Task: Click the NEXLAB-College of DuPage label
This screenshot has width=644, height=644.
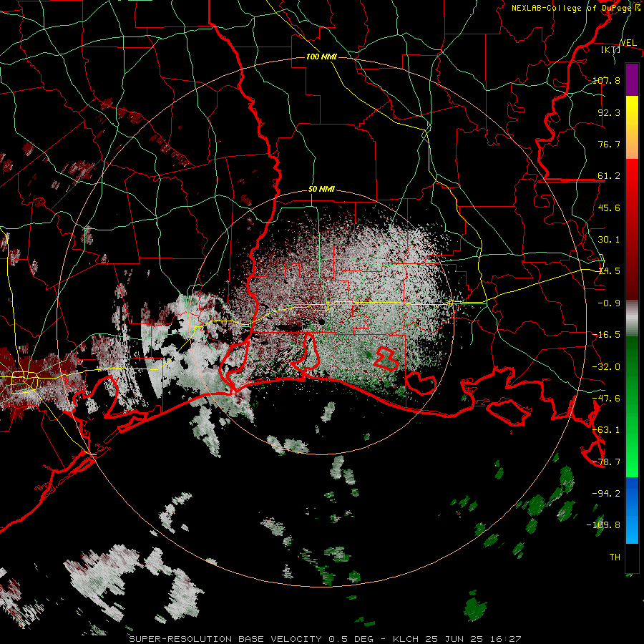Action: tap(575, 8)
